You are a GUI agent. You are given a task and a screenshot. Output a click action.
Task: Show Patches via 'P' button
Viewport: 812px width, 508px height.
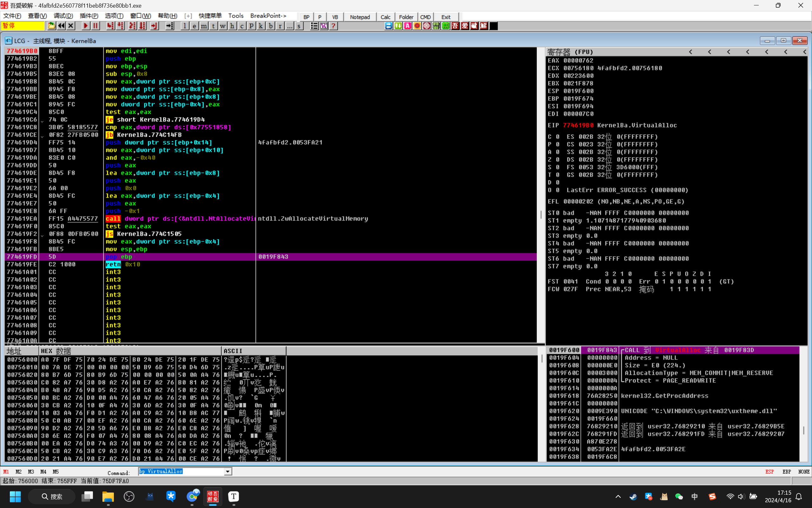251,26
